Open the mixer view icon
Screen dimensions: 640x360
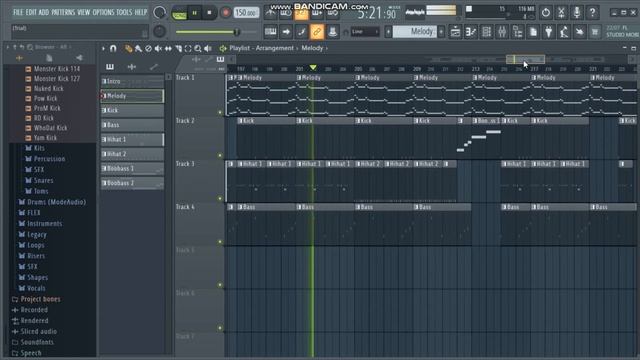(x=502, y=31)
